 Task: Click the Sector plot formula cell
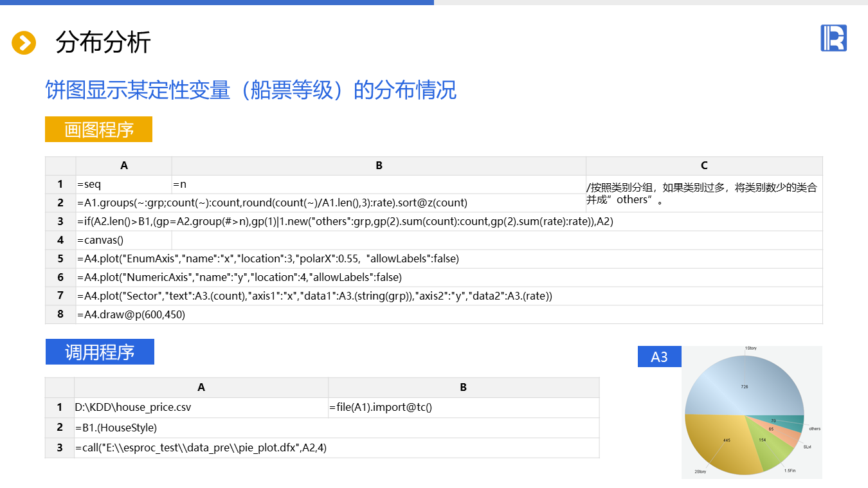[x=449, y=296]
